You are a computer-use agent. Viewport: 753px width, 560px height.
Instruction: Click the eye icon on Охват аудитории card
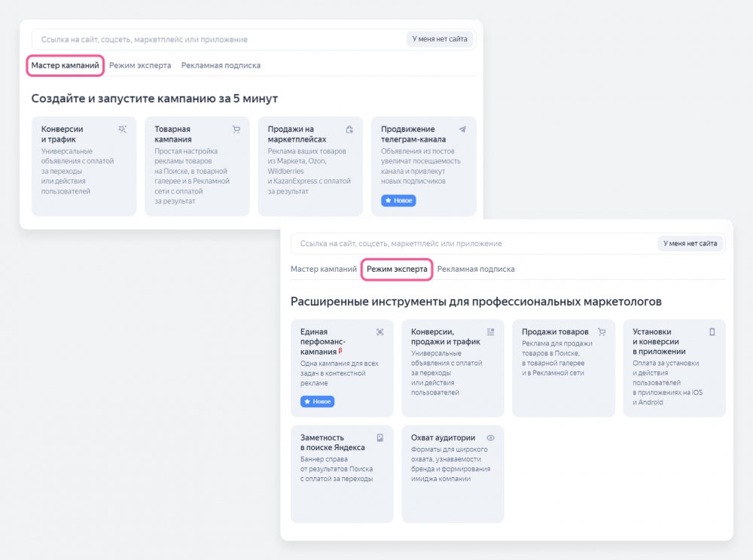pos(490,437)
